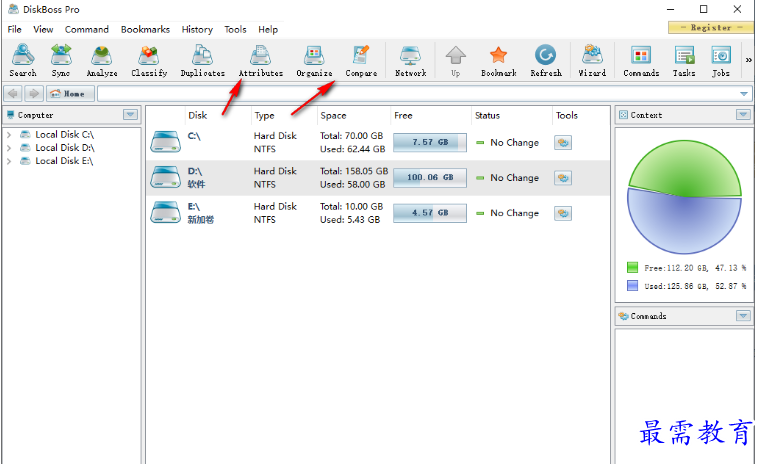Select Local Disk D:\ in tree
This screenshot has width=761, height=464.
65,148
